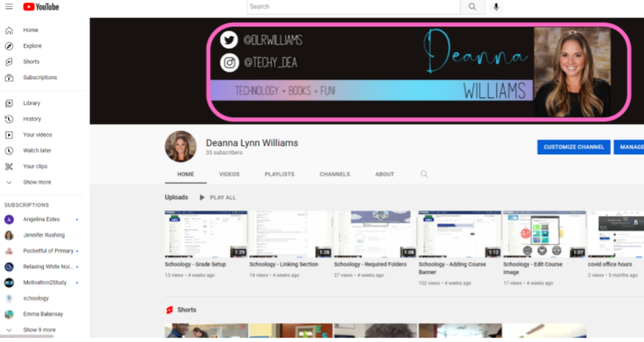Click the 'SUBSCRIPTIONS' sidebar heading
644x342 pixels.
[26, 205]
